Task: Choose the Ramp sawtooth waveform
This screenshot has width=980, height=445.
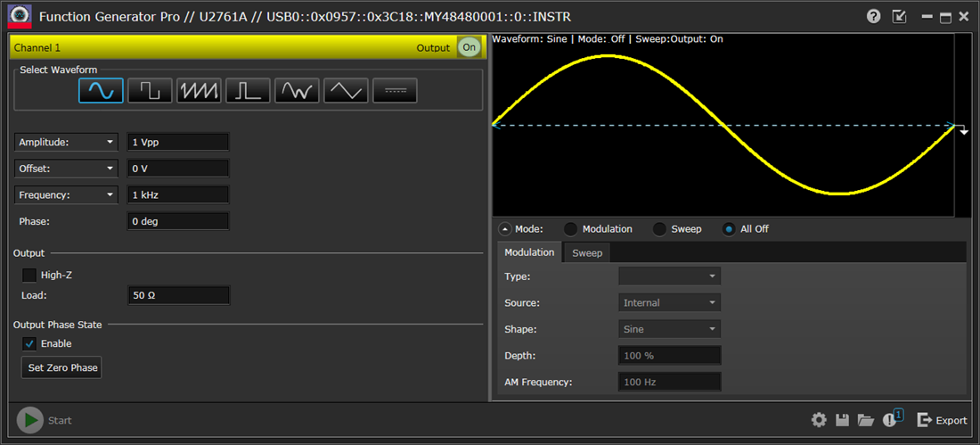Action: pos(199,90)
